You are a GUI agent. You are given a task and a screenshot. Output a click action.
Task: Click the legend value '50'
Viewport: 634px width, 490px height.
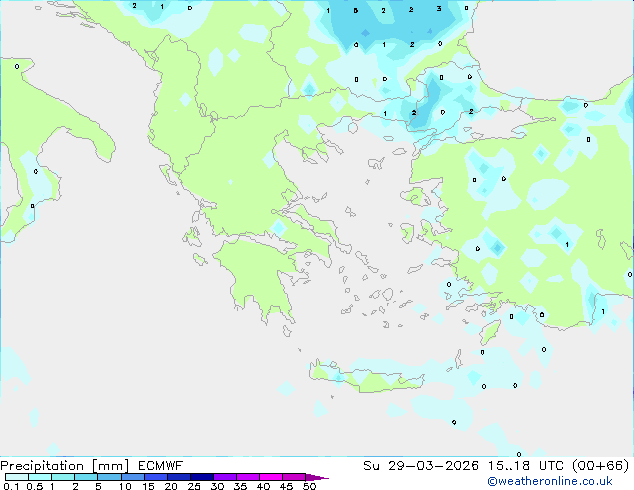click(309, 486)
